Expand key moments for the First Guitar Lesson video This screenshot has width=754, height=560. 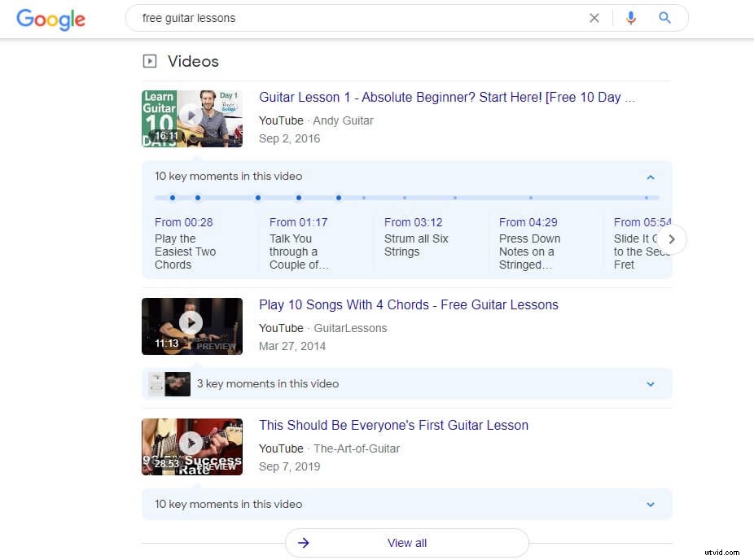(x=650, y=505)
